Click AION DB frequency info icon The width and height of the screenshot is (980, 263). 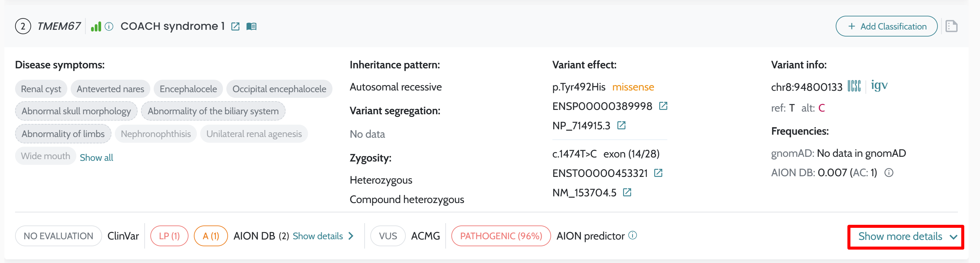point(889,173)
